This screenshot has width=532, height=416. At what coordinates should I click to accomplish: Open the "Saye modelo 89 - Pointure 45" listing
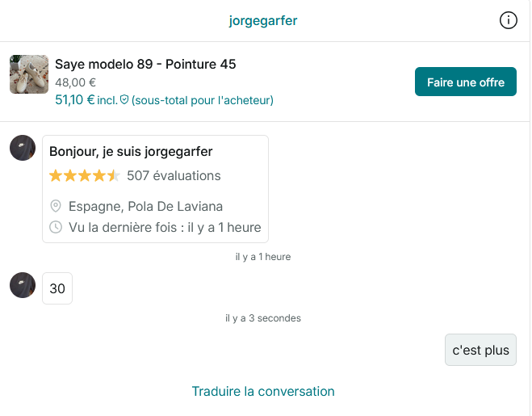click(145, 64)
